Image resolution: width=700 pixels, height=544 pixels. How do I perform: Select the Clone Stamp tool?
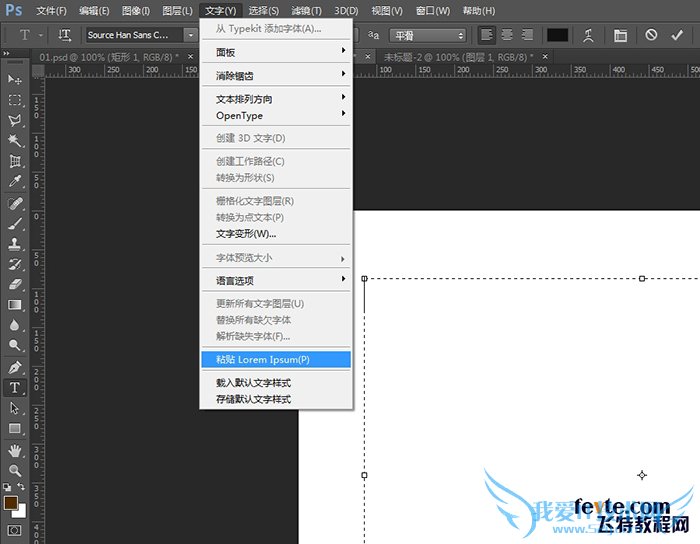click(14, 244)
